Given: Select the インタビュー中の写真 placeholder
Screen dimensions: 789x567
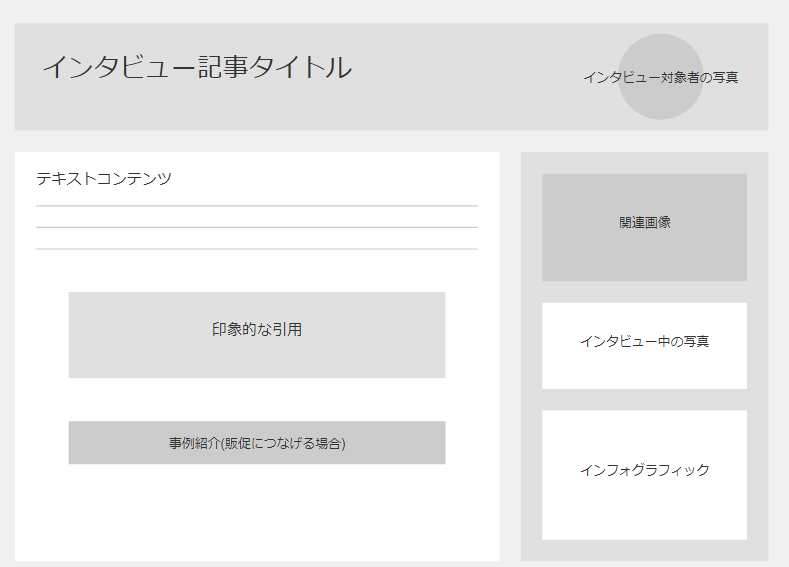Looking at the screenshot, I should click(644, 365).
